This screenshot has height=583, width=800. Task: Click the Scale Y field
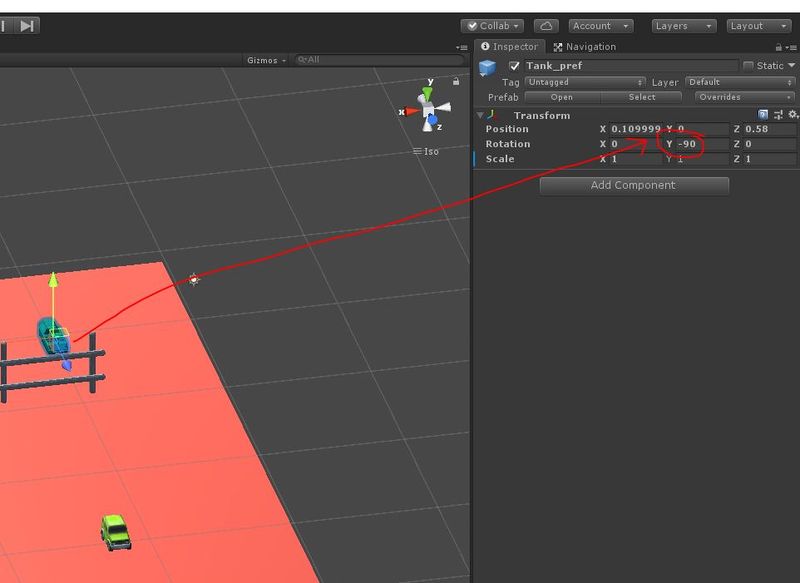coord(702,159)
